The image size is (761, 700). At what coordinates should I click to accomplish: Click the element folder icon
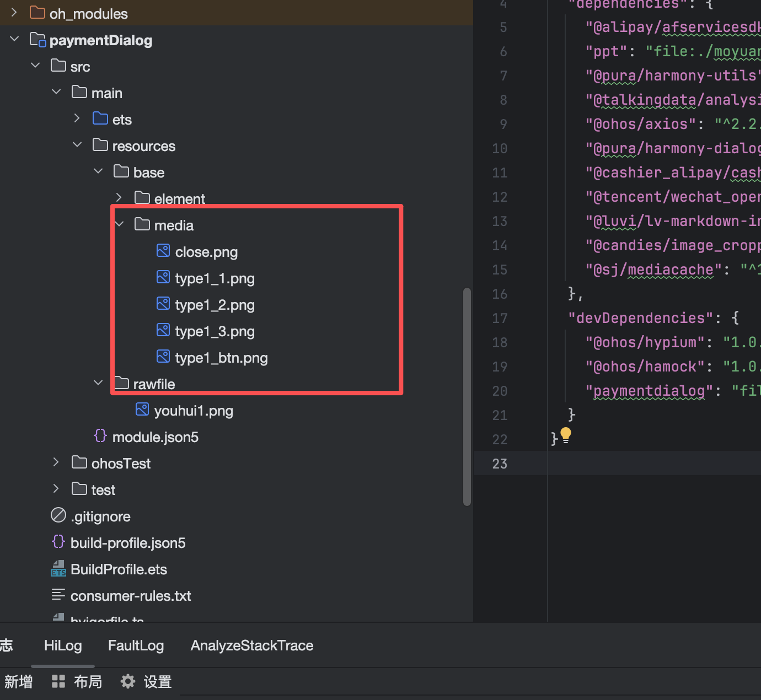click(x=142, y=197)
